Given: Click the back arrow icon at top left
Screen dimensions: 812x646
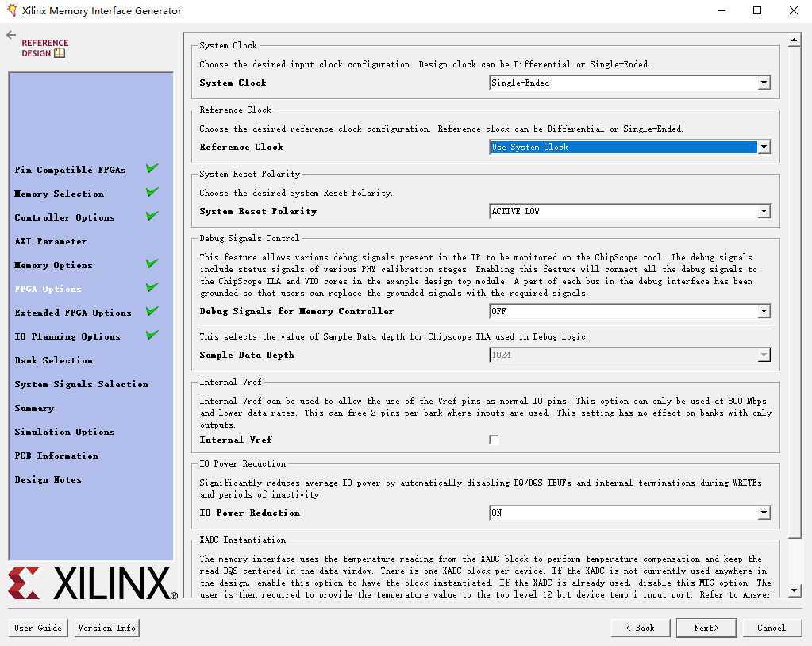Looking at the screenshot, I should (x=11, y=35).
